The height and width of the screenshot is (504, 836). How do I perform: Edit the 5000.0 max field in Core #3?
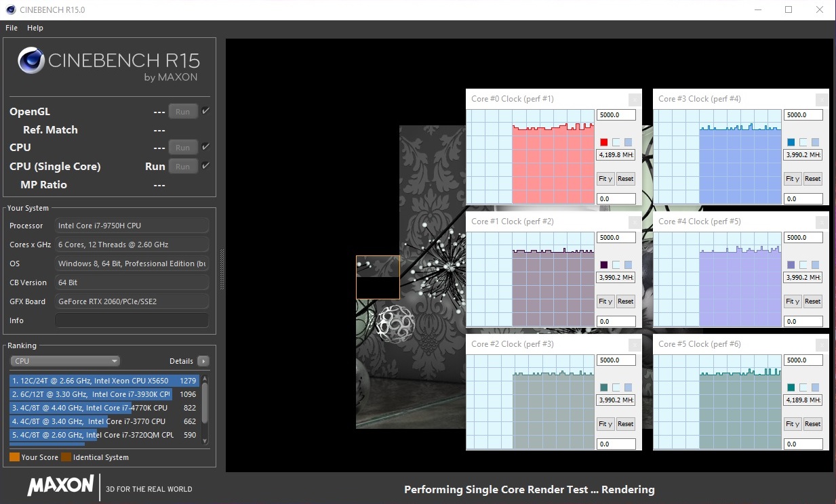click(803, 115)
